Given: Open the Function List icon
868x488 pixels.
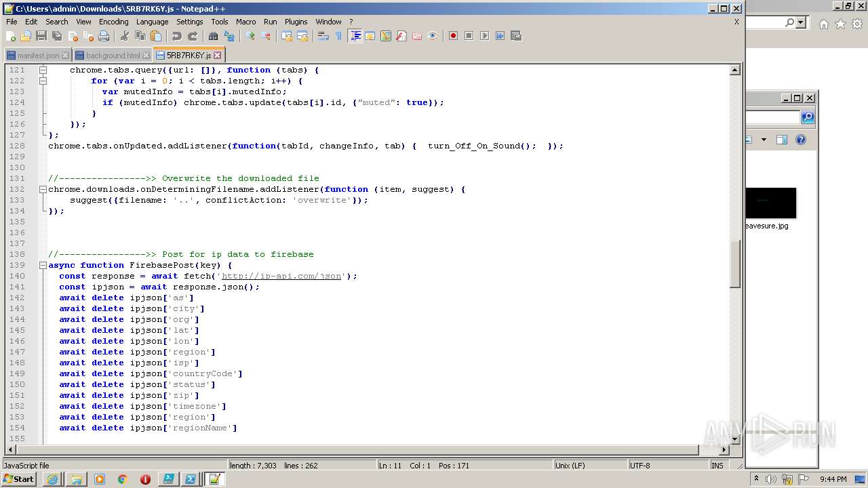Looking at the screenshot, I should coord(401,36).
